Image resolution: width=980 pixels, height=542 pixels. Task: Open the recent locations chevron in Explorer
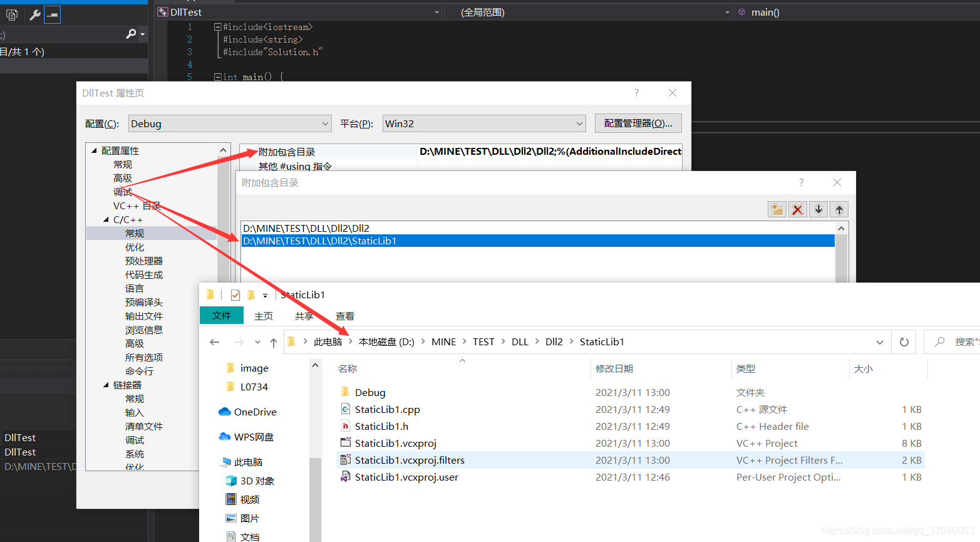pos(257,342)
